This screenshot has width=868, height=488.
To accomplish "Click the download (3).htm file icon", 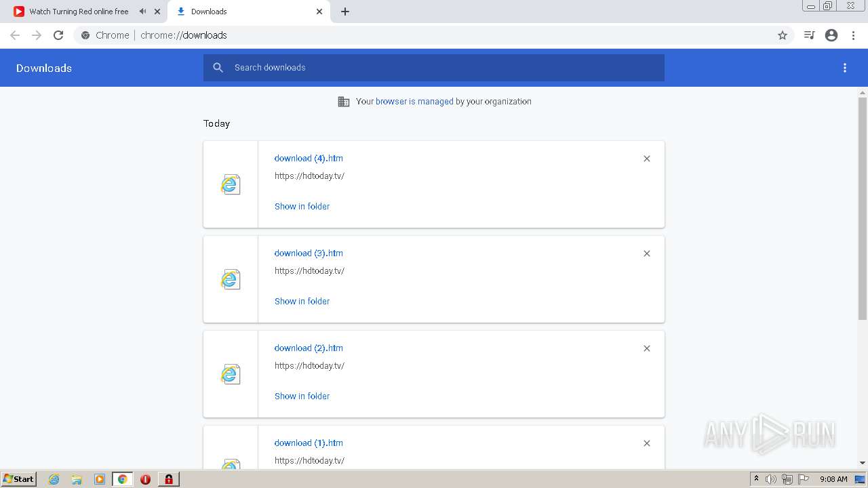I will [x=231, y=279].
